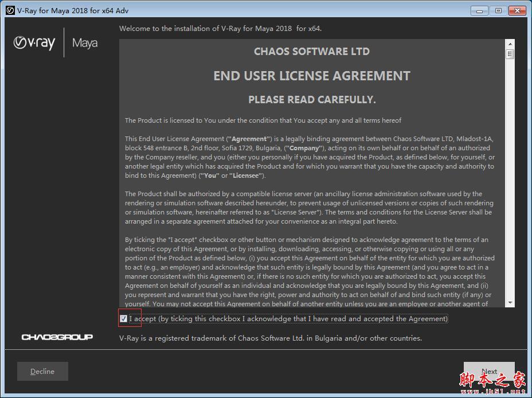Click the Next button

pos(489,371)
